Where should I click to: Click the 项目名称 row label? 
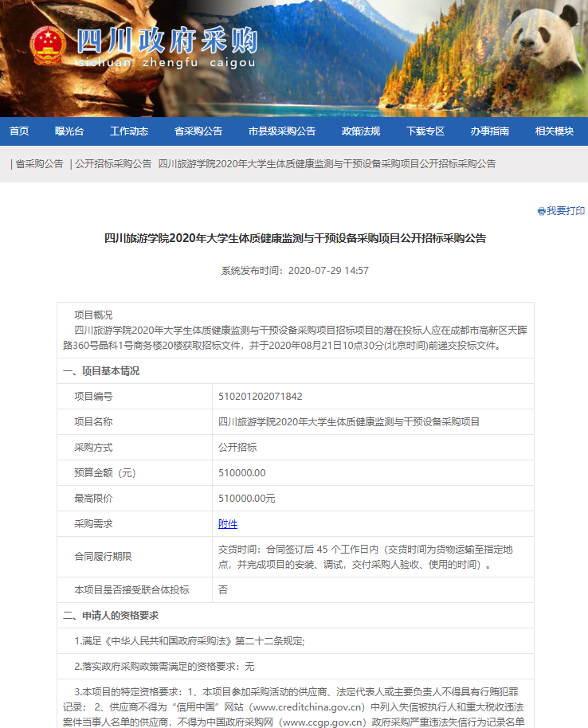point(93,422)
